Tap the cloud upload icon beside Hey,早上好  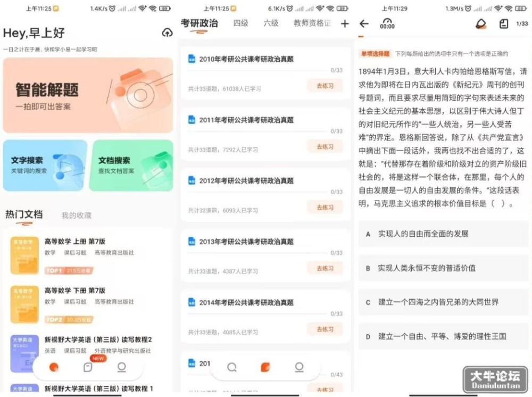coord(167,32)
